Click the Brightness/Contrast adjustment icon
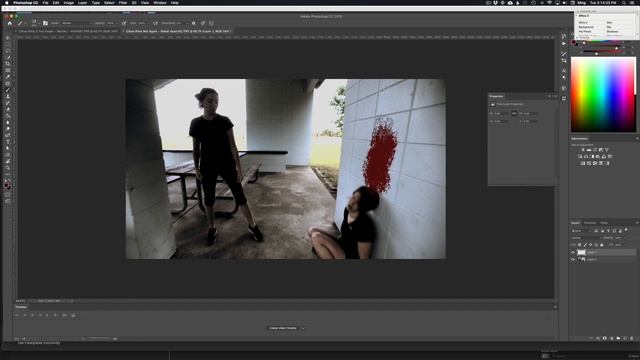640x360 pixels. [x=583, y=150]
